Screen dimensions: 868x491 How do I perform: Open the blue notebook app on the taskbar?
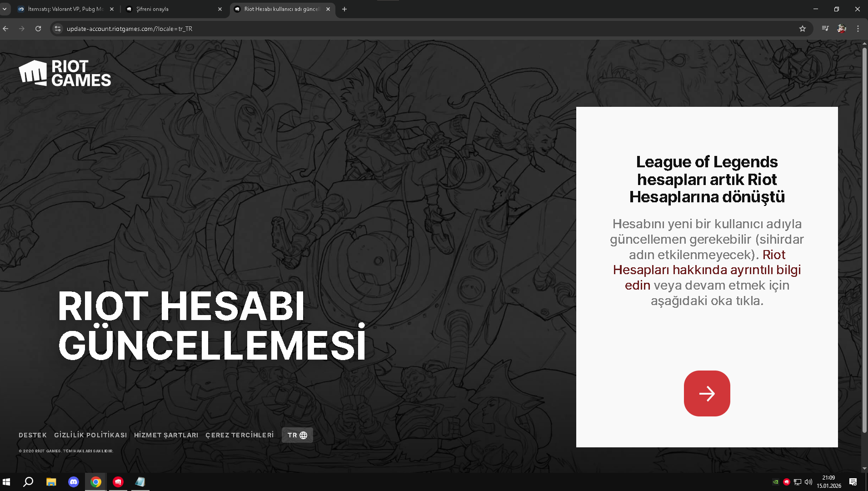(x=140, y=482)
